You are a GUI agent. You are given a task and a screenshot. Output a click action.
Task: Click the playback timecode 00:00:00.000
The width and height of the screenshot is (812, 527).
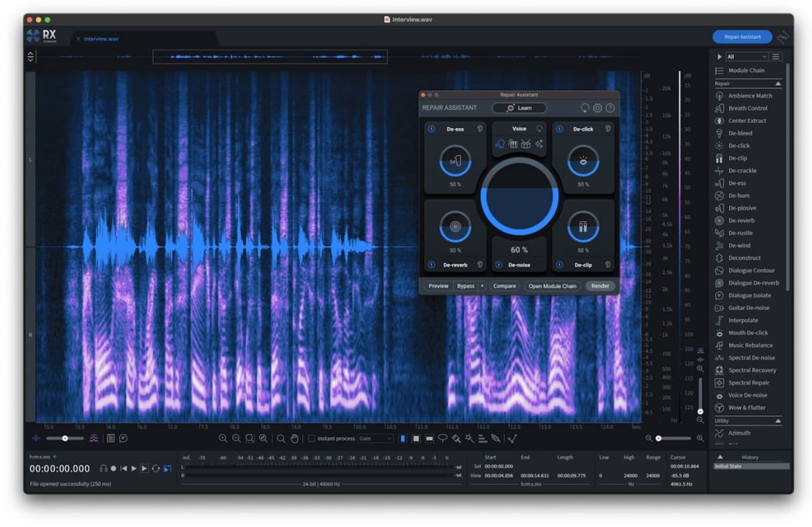(x=60, y=468)
